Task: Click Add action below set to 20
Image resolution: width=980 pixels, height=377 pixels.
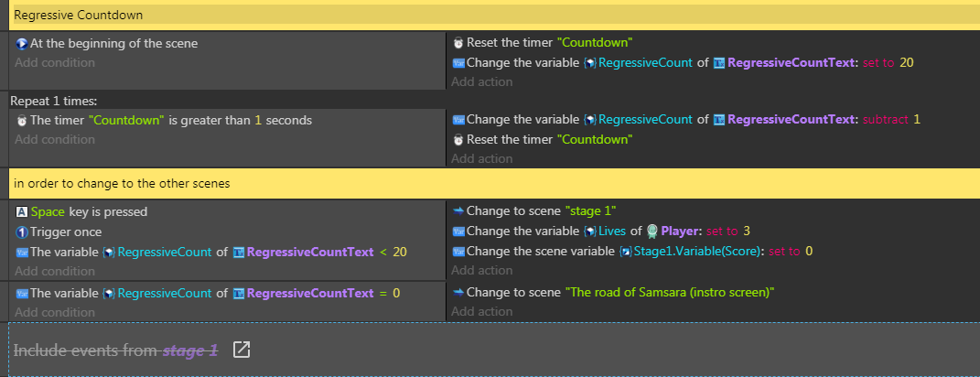Action: [x=482, y=82]
